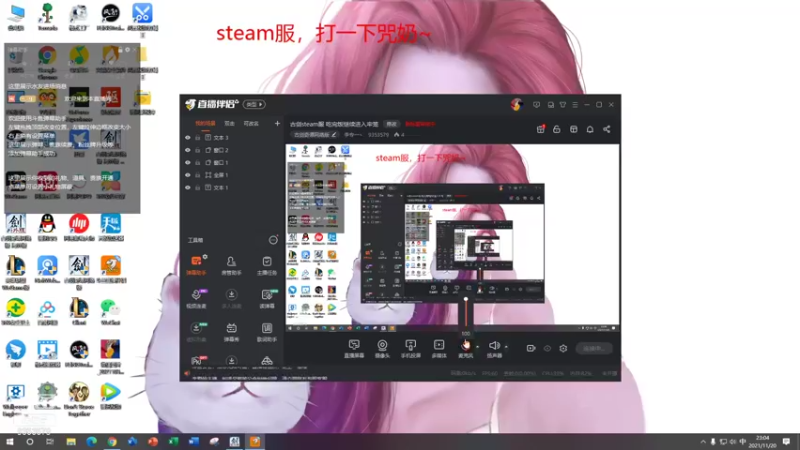The height and width of the screenshot is (450, 800).
Task: Open the 弹幕秀 tool
Action: (x=231, y=332)
